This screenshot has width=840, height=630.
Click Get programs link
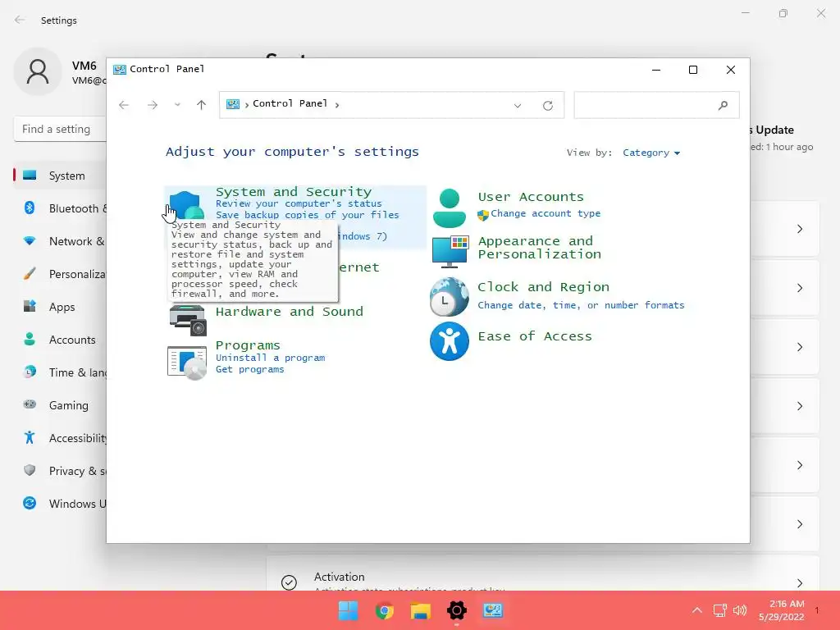click(249, 369)
